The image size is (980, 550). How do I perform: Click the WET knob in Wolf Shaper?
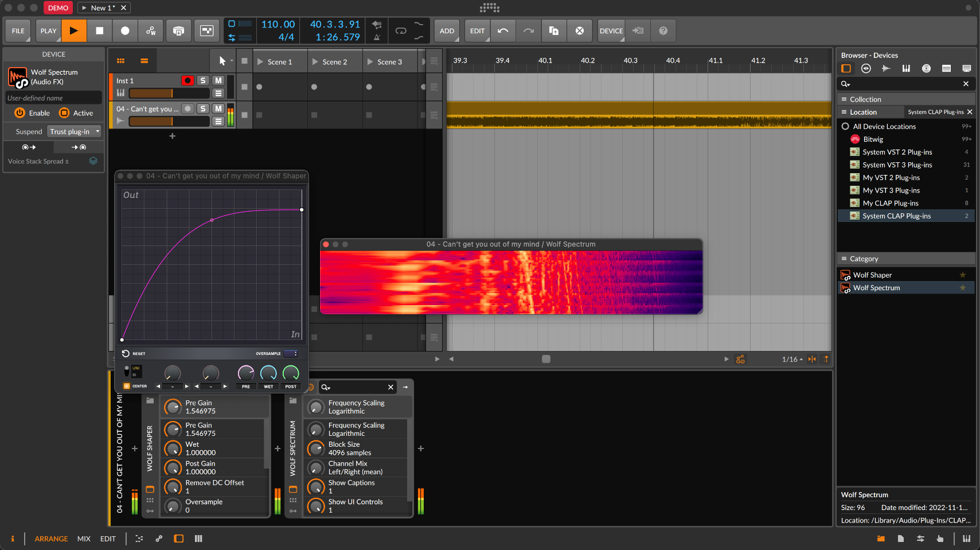coord(268,373)
